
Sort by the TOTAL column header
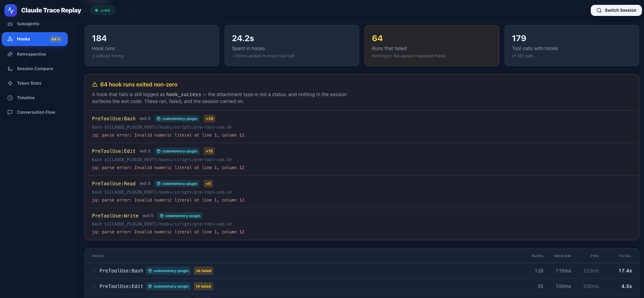625,256
